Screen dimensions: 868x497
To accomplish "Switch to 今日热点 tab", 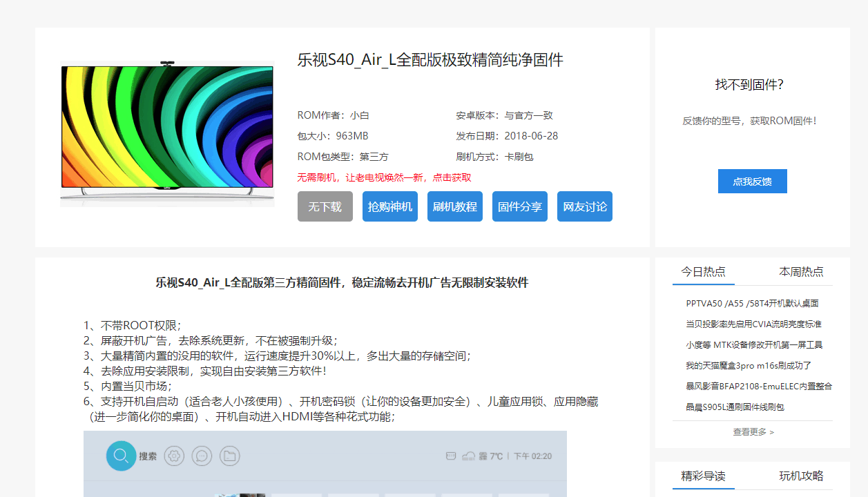I will point(704,271).
